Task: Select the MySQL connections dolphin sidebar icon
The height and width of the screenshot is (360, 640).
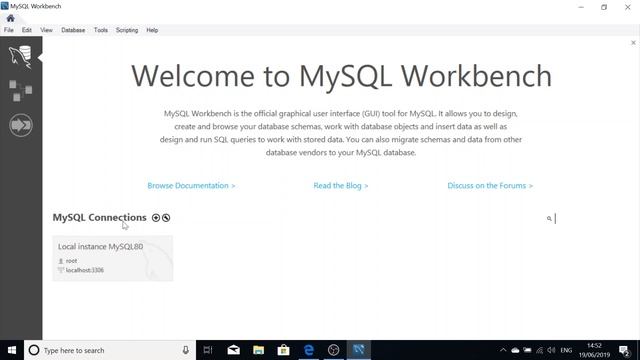Action: tap(20, 56)
